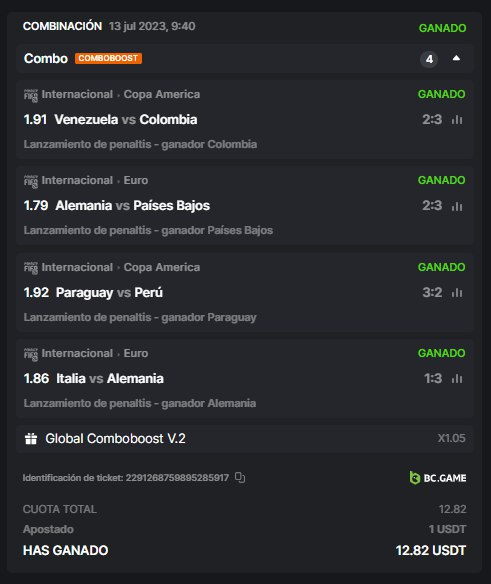Click the BC.GAME logo

[x=438, y=478]
